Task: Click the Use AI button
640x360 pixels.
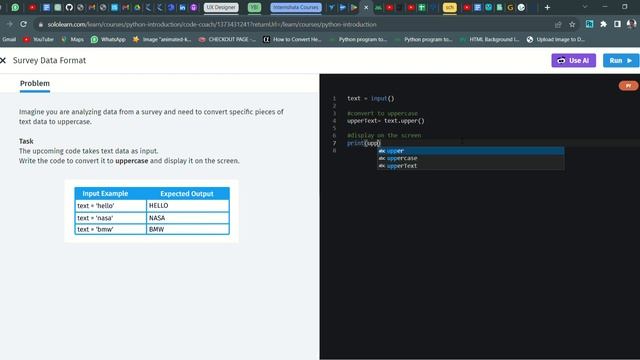Action: [x=573, y=60]
